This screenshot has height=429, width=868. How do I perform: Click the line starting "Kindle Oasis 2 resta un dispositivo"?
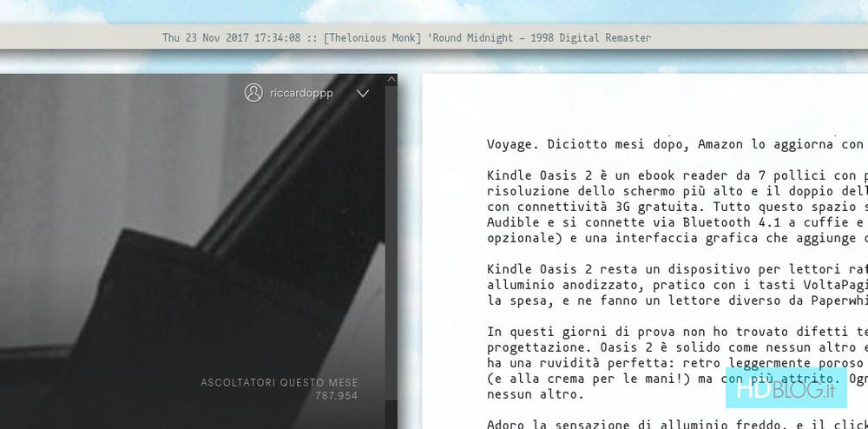(x=677, y=269)
